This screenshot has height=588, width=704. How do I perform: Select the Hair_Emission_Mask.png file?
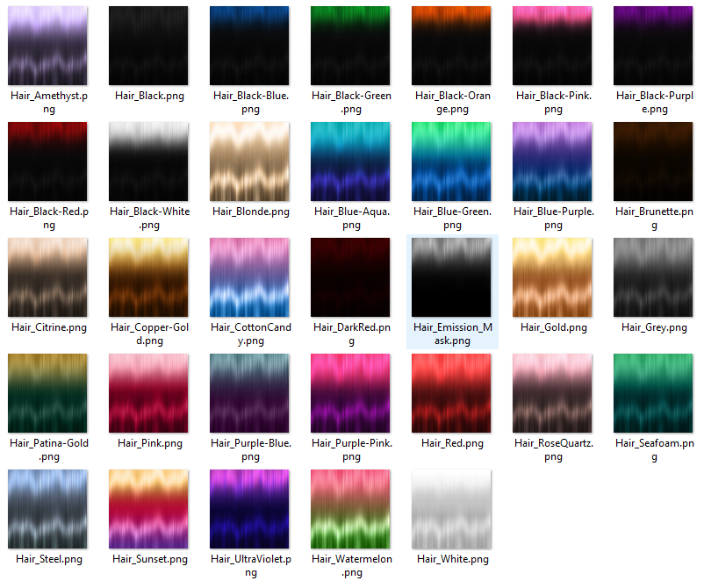tap(451, 277)
